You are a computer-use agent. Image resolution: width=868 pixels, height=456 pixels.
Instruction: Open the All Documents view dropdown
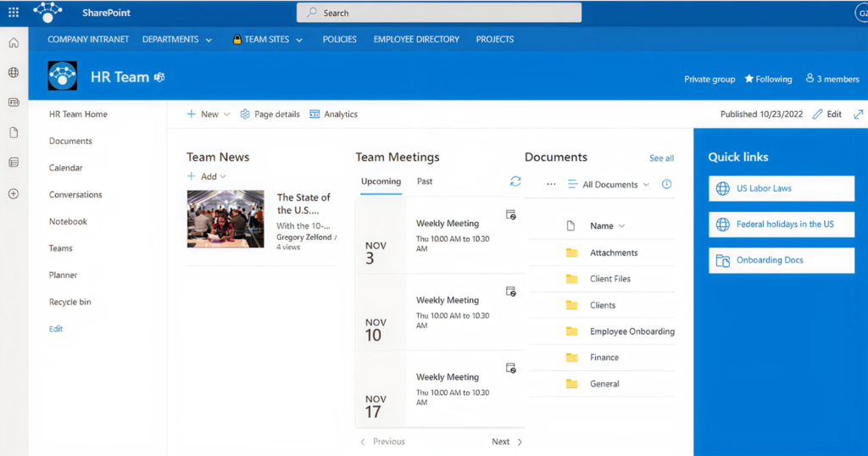click(x=609, y=184)
